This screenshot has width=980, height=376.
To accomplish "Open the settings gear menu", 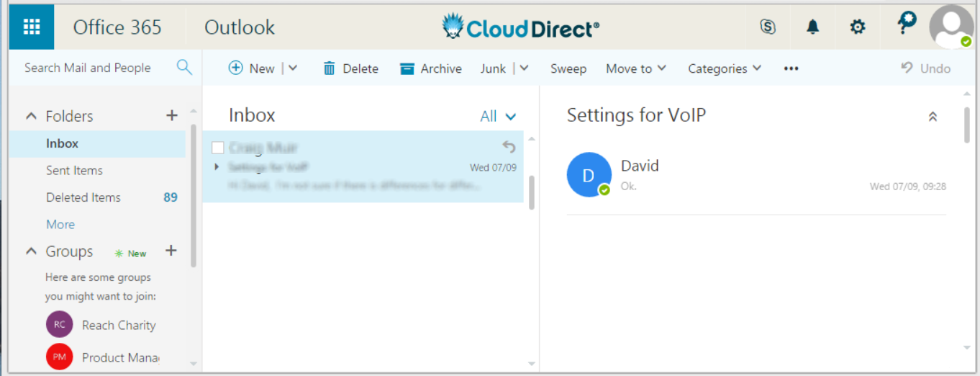I will pos(857,27).
